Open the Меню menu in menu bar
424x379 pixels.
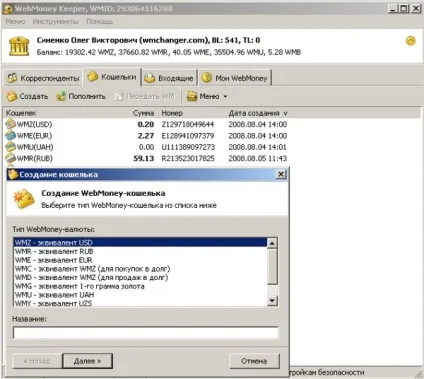15,21
